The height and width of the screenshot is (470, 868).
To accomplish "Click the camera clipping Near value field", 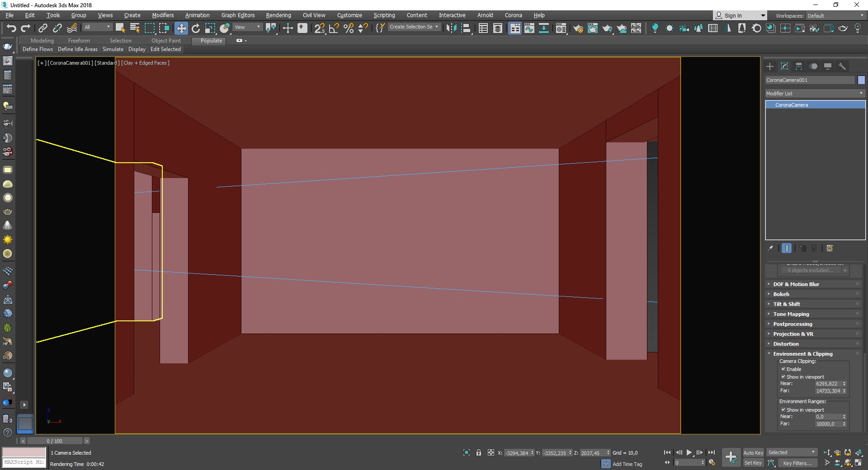I will coord(827,383).
